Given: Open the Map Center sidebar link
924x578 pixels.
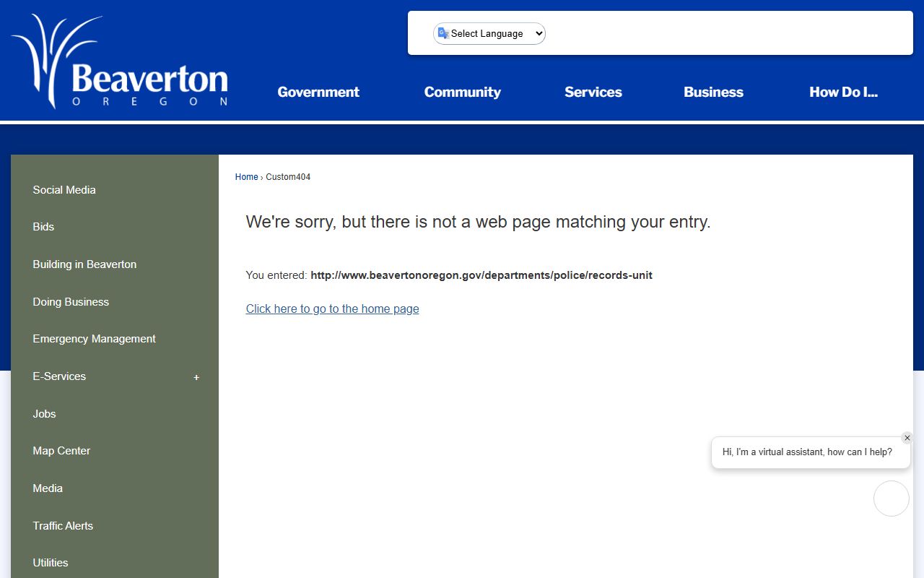Looking at the screenshot, I should [x=61, y=451].
